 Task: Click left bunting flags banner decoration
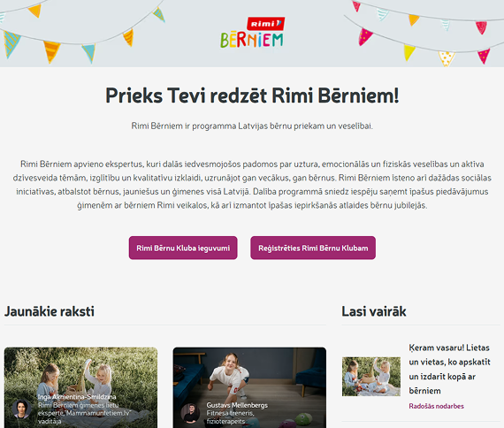point(82,32)
